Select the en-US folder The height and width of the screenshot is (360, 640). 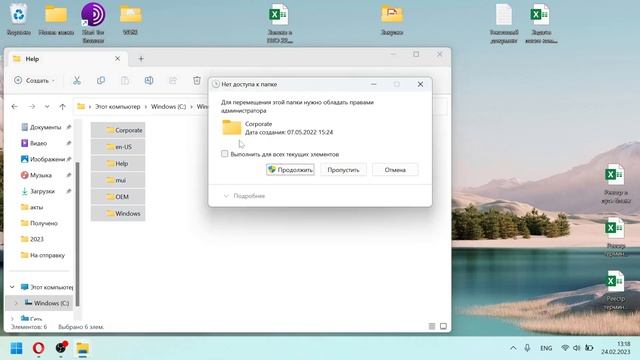click(x=118, y=147)
